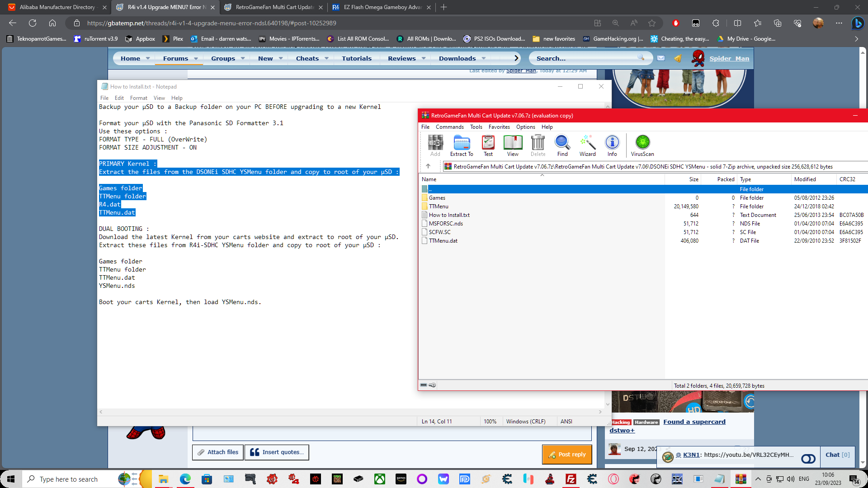Open File Explorer from the taskbar
The height and width of the screenshot is (488, 868).
(163, 479)
